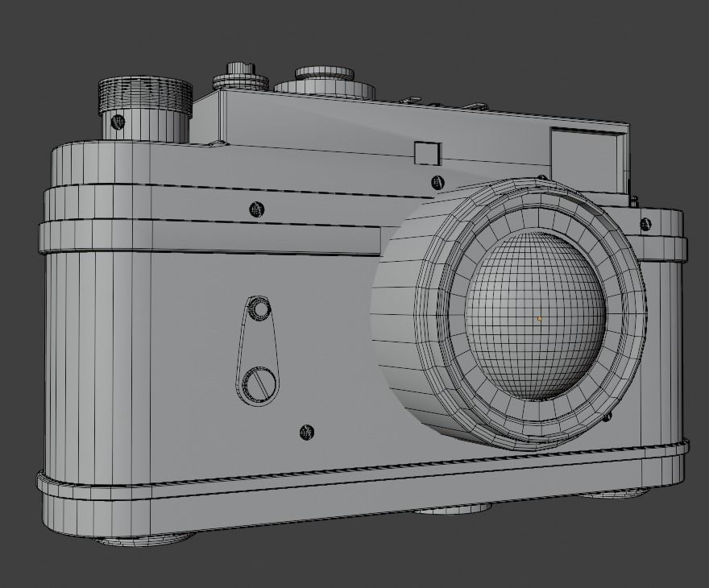
Task: Select the screw beneath the square viewfinder window
Action: point(437,182)
